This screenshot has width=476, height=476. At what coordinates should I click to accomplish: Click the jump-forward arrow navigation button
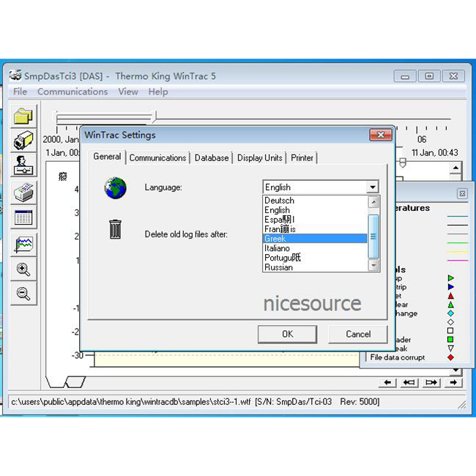coord(431,382)
